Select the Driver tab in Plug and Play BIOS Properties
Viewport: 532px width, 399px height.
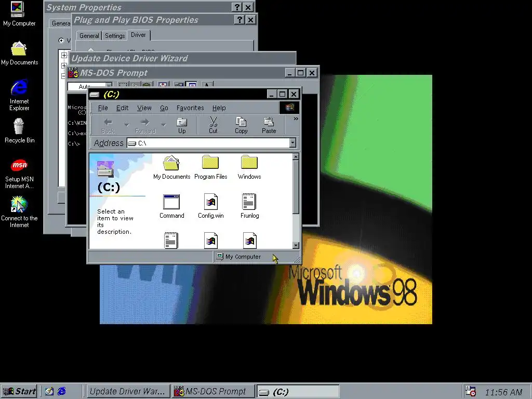click(x=138, y=35)
